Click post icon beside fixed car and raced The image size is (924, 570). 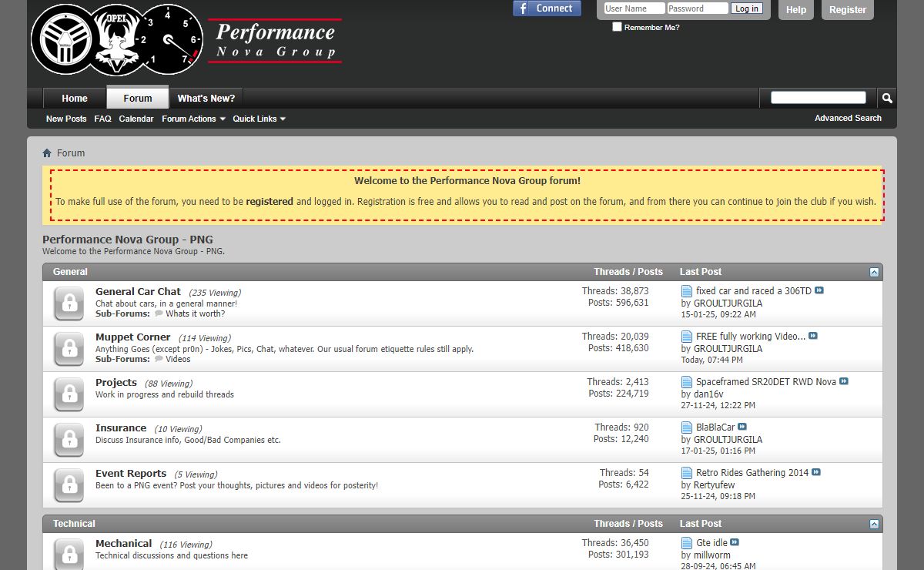[x=687, y=291]
